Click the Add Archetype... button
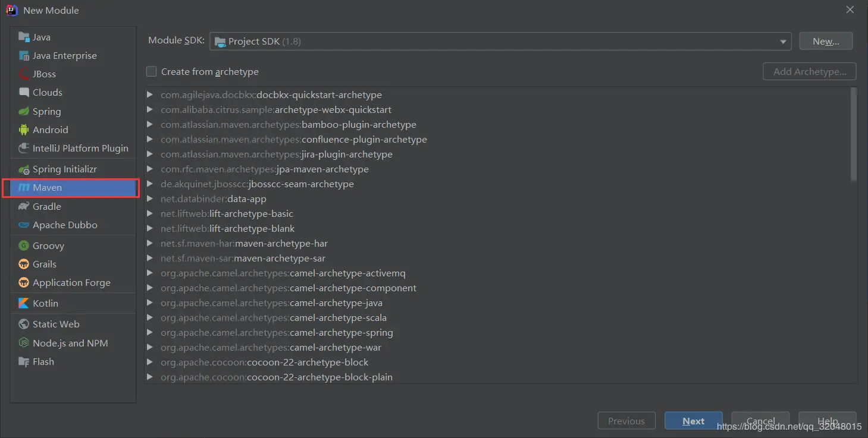 coord(809,71)
